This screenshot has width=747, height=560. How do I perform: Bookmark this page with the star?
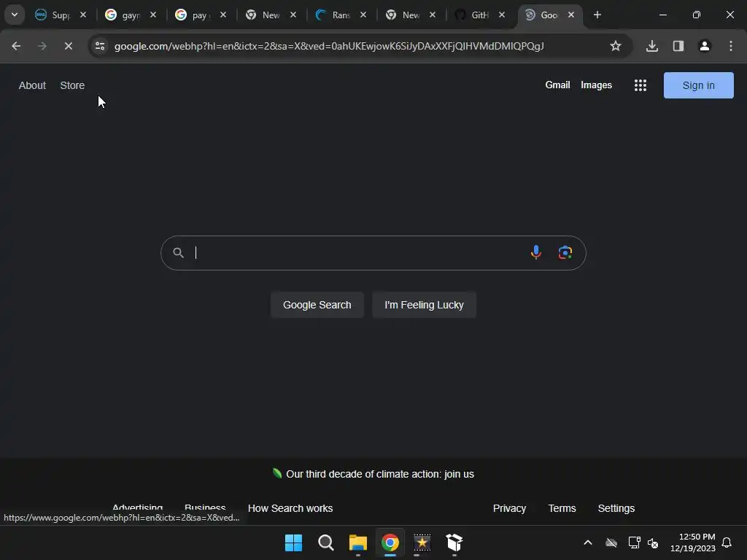point(616,46)
